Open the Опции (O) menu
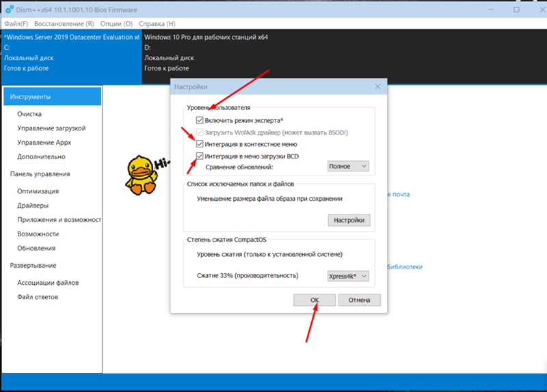The width and height of the screenshot is (547, 392). point(116,24)
